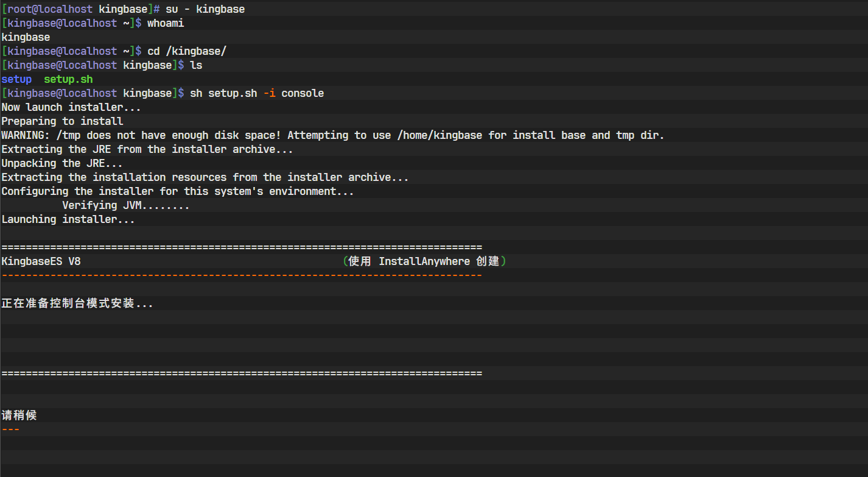This screenshot has width=868, height=477.
Task: Click the "请稍候" text
Action: (19, 415)
